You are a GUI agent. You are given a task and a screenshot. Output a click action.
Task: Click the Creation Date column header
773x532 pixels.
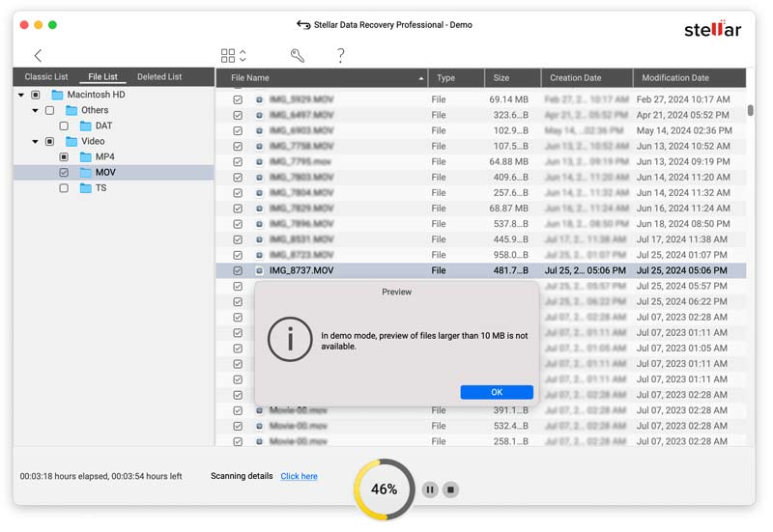[587, 78]
